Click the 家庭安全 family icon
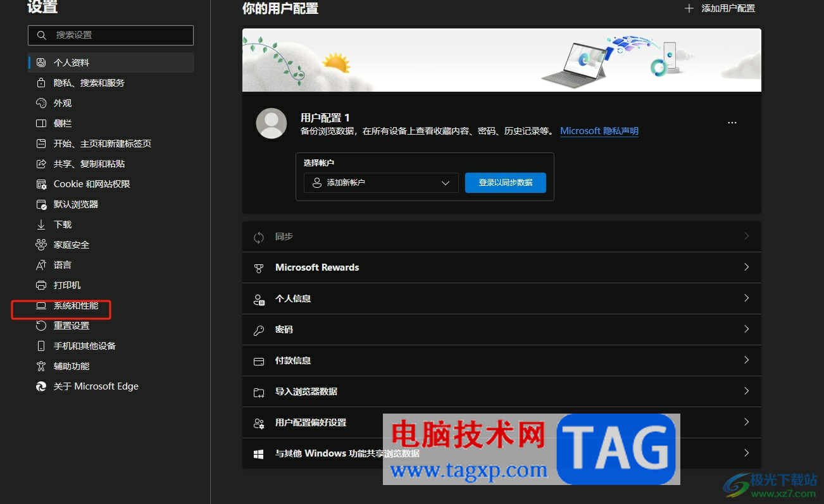 coord(41,245)
